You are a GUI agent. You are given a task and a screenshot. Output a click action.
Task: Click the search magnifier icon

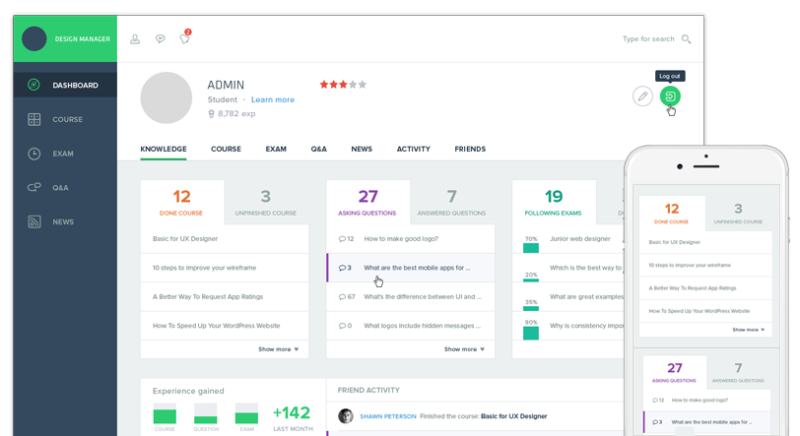(x=686, y=39)
